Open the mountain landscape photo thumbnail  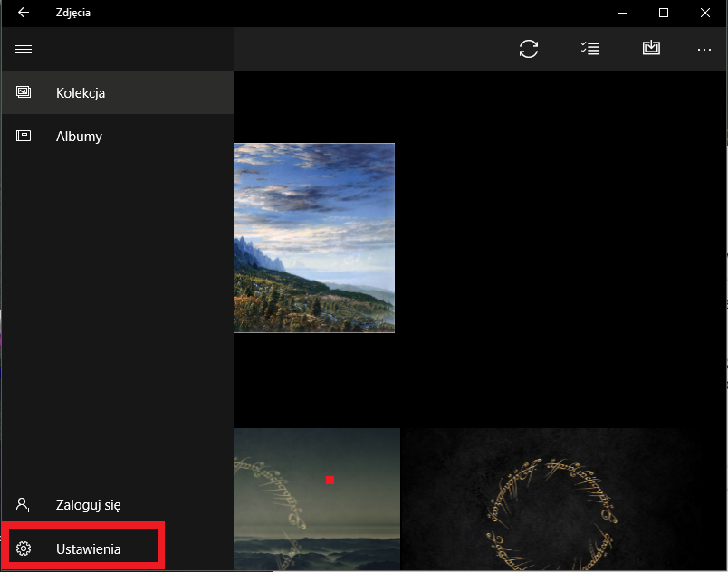point(314,238)
